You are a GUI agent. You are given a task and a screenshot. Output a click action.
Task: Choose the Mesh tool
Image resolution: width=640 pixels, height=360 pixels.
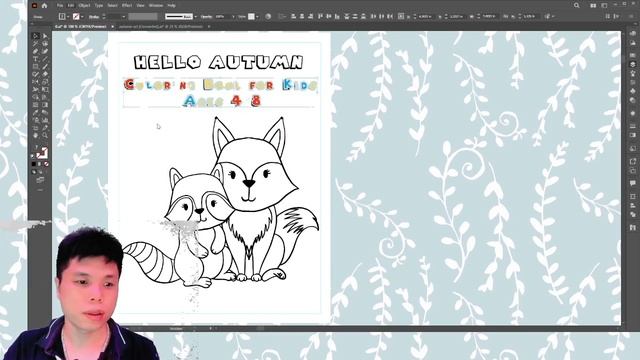pyautogui.click(x=36, y=104)
